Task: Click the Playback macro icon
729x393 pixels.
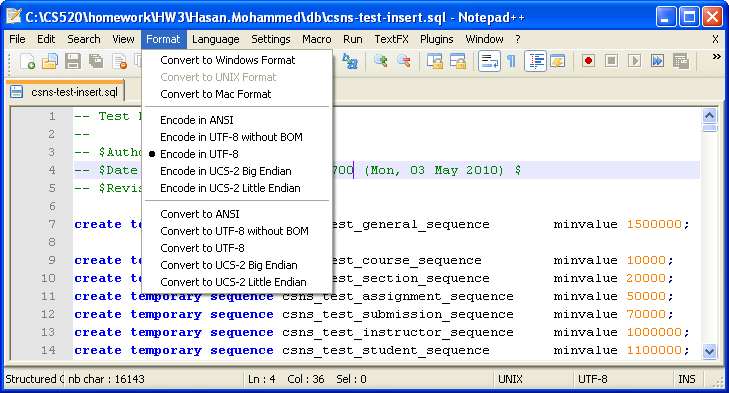Action: [x=634, y=61]
